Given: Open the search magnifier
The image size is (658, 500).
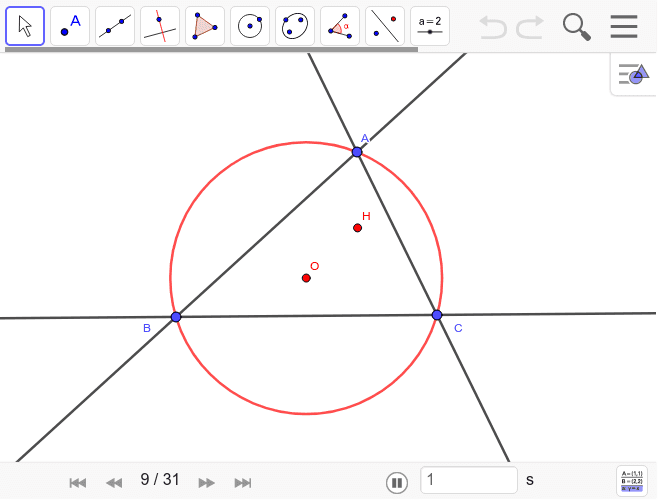Looking at the screenshot, I should click(x=576, y=27).
